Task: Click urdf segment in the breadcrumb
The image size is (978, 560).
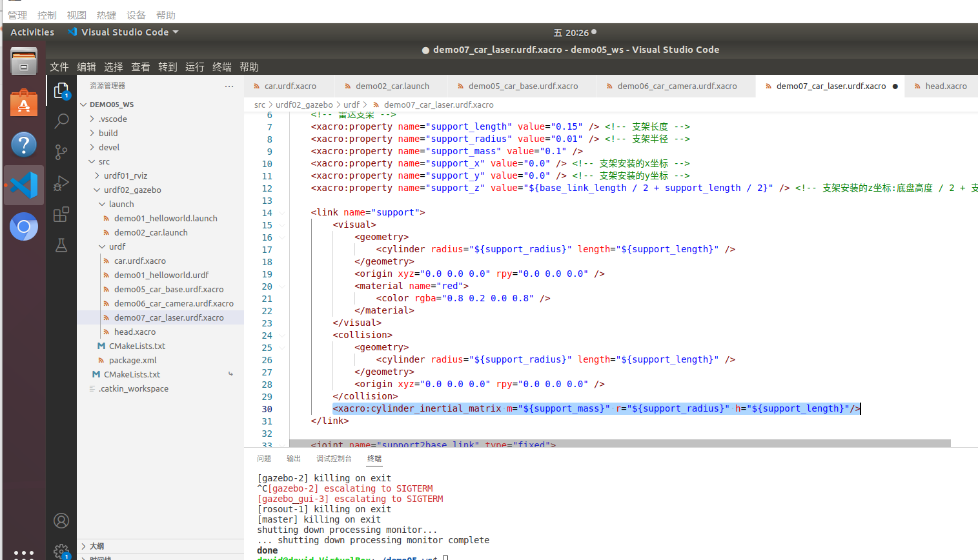Action: (351, 105)
